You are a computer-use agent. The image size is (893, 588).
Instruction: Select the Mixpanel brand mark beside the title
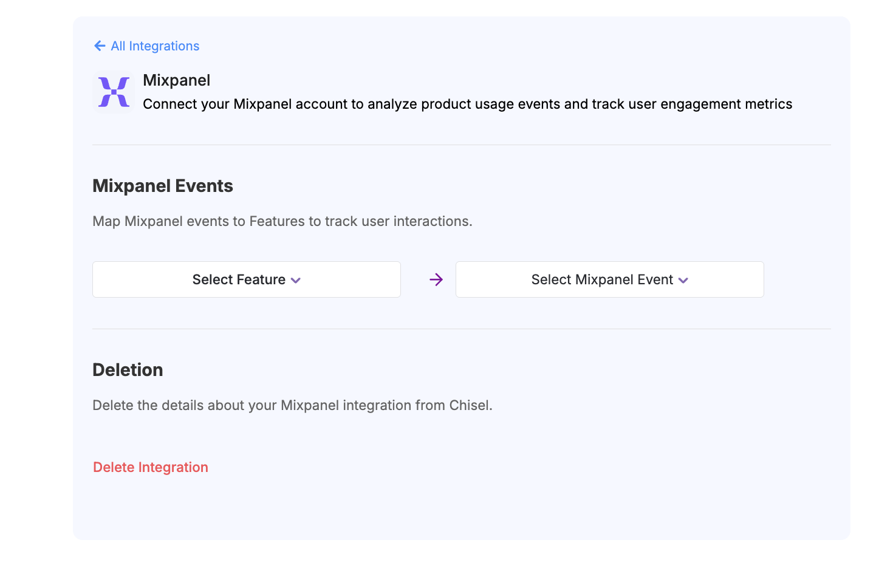(x=113, y=92)
